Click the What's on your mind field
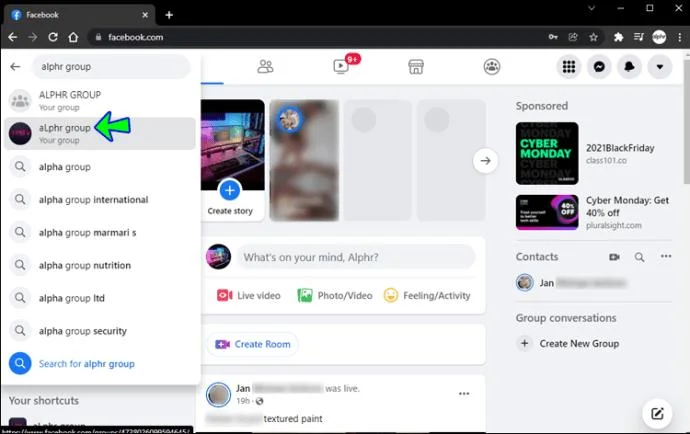This screenshot has height=434, width=690. 356,257
